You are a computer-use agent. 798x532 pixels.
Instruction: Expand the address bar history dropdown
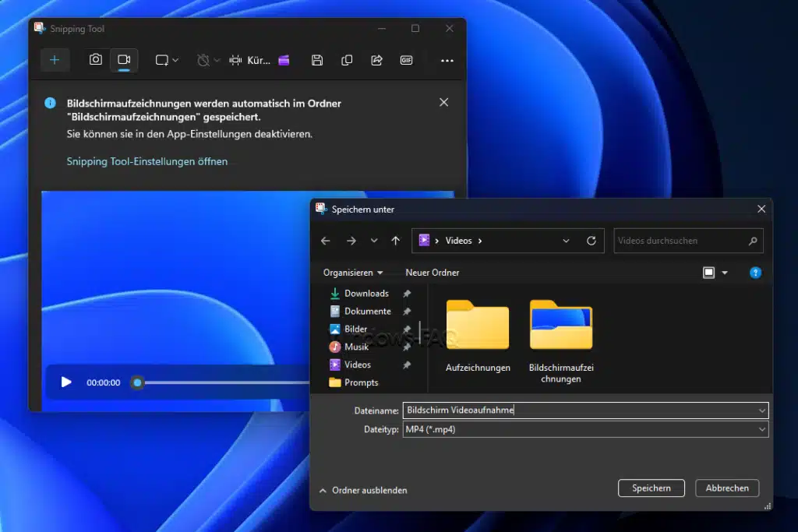(566, 241)
